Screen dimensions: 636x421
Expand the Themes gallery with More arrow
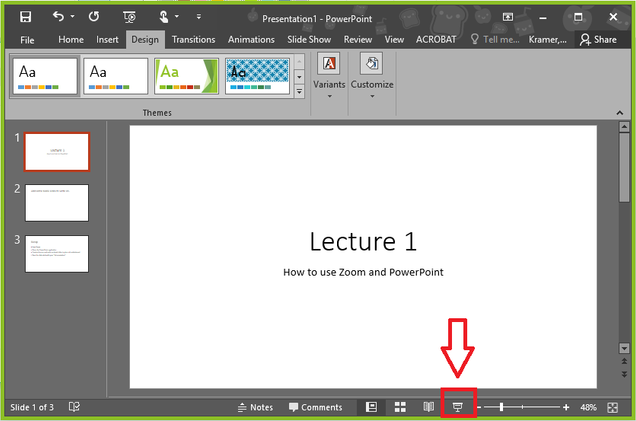pos(299,92)
